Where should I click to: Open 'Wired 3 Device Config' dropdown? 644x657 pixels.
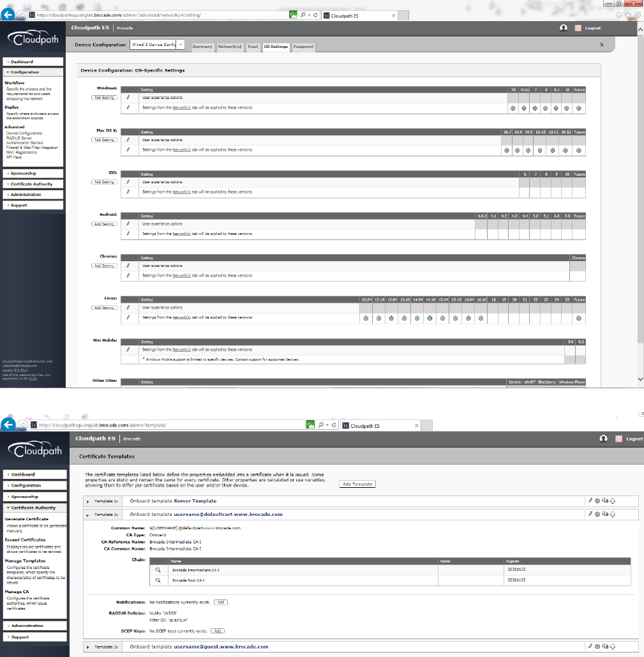[181, 45]
